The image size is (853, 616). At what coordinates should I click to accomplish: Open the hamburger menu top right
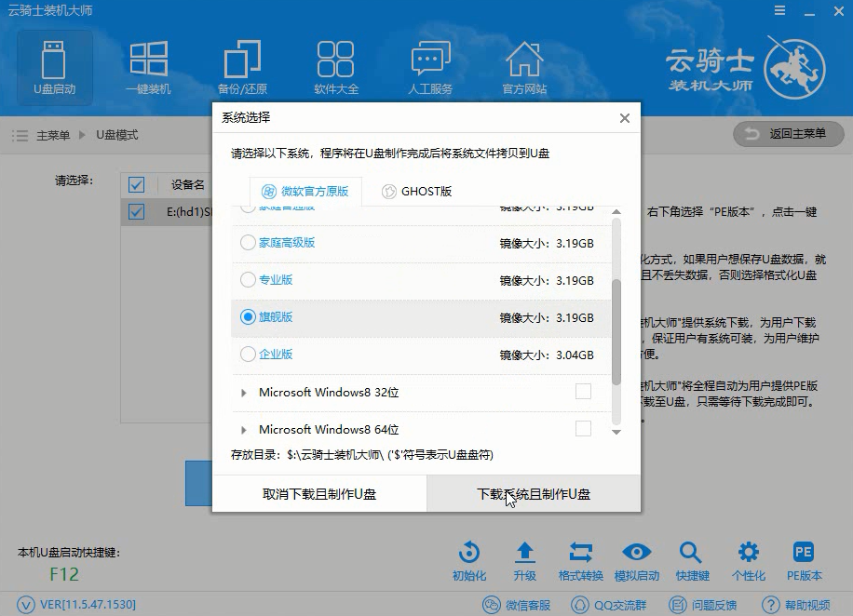point(780,10)
